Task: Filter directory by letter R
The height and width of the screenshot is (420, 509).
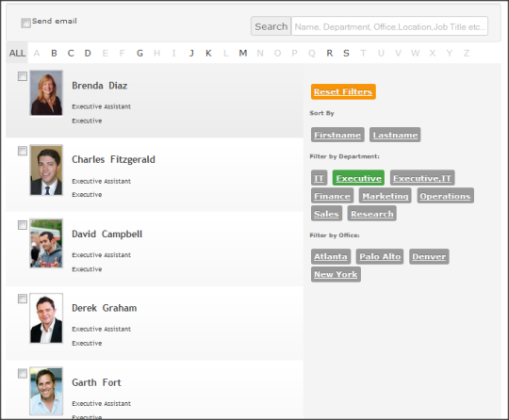Action: (x=330, y=53)
